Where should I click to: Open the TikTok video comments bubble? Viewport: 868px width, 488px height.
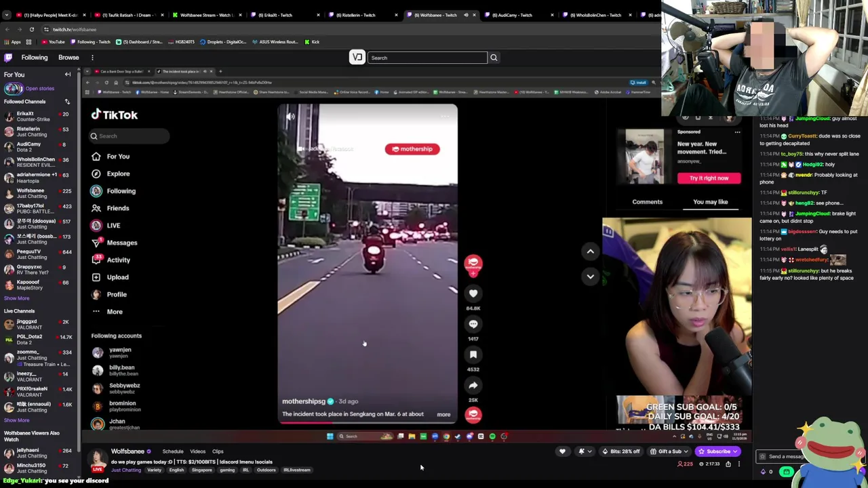click(473, 324)
